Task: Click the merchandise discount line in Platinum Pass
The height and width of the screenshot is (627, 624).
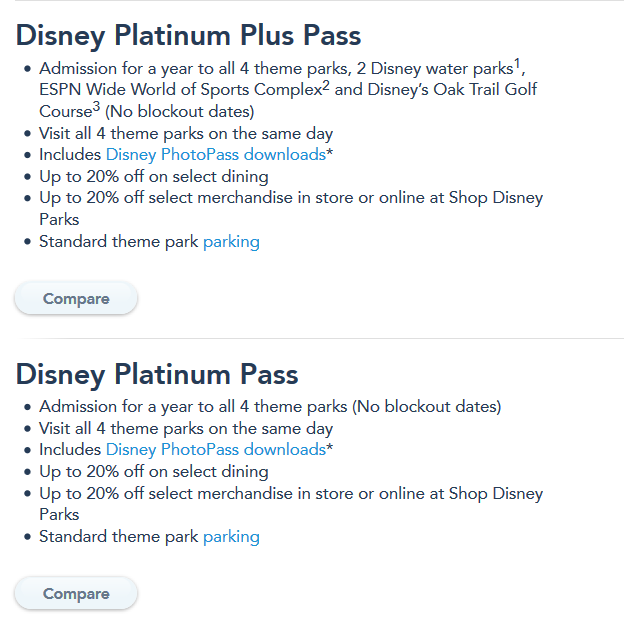Action: [290, 493]
